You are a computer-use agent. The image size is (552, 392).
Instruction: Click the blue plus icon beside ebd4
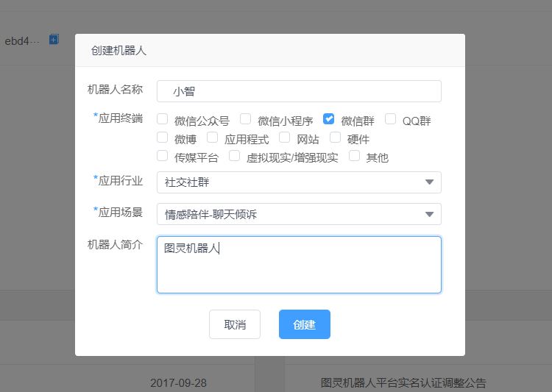point(54,40)
